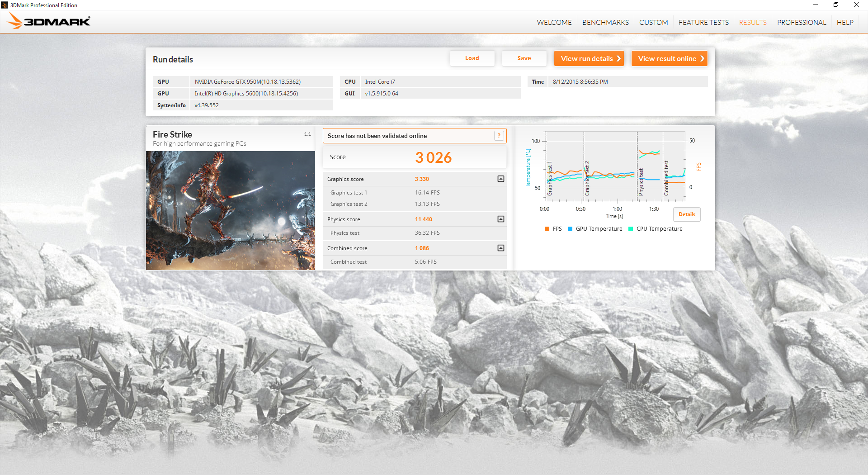Open the Feature Tests tab

pos(703,22)
